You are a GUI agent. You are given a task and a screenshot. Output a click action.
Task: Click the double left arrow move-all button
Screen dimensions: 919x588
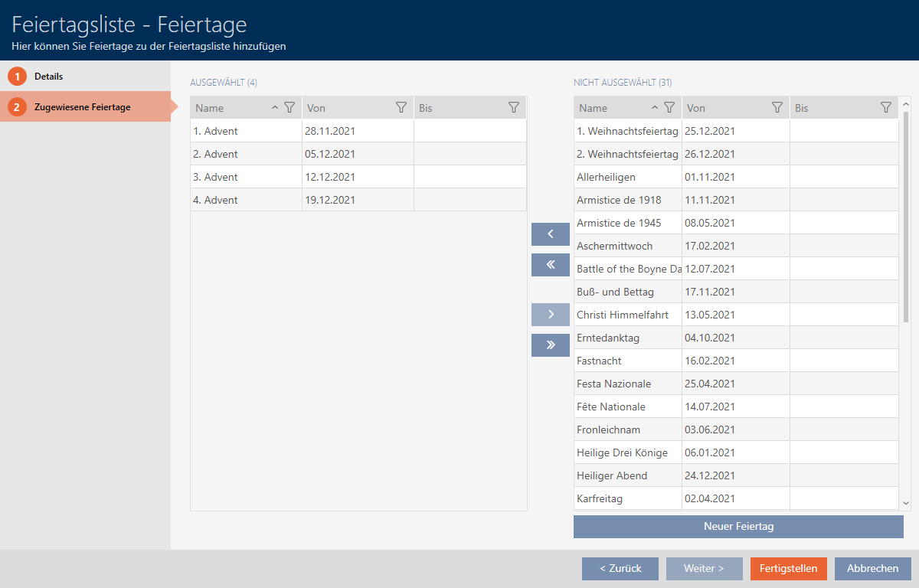click(550, 265)
